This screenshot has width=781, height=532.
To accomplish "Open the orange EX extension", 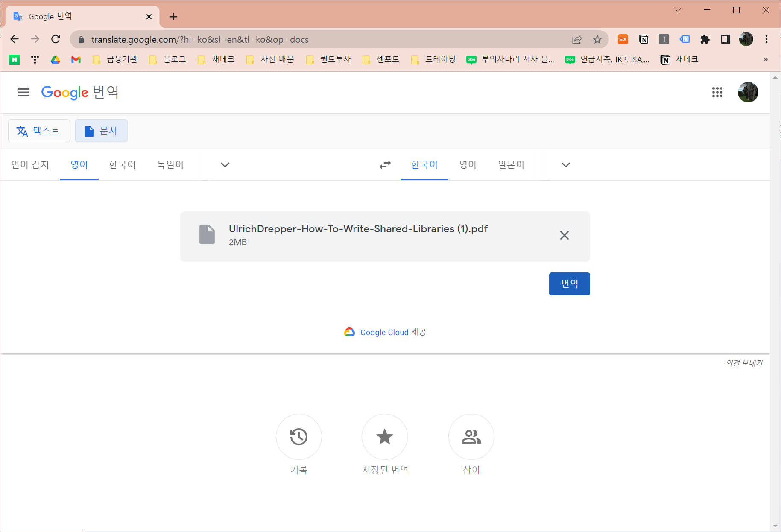I will pos(623,39).
